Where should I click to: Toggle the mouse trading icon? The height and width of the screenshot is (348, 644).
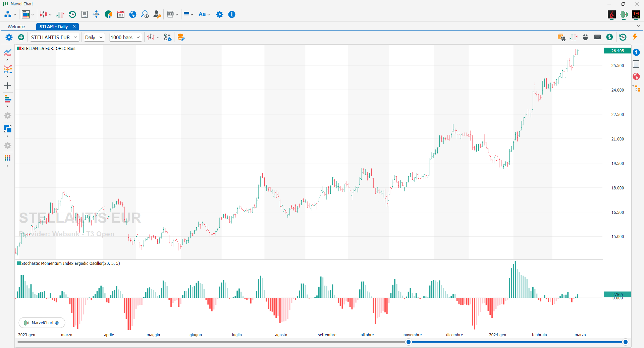click(585, 37)
